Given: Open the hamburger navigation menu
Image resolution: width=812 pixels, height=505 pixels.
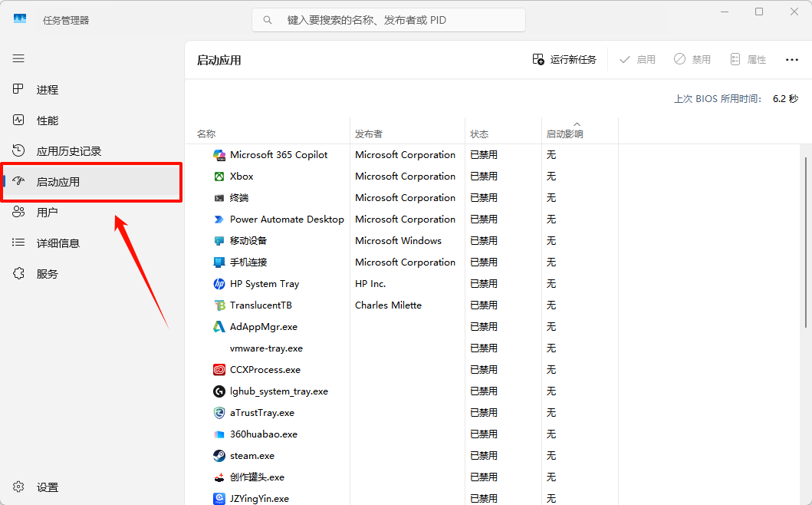Looking at the screenshot, I should coord(18,58).
